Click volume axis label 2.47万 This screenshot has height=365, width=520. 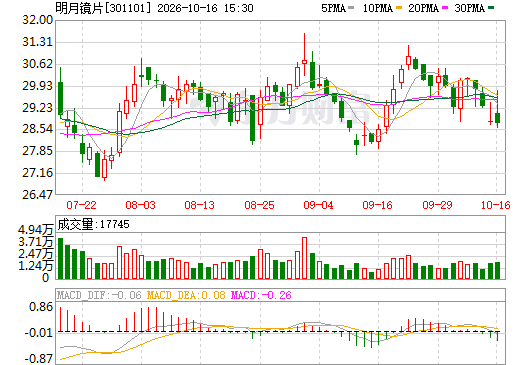36,254
